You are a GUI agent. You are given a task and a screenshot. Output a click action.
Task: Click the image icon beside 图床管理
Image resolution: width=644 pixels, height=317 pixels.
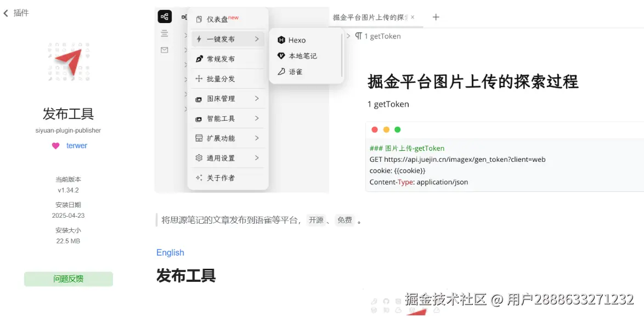coord(199,99)
